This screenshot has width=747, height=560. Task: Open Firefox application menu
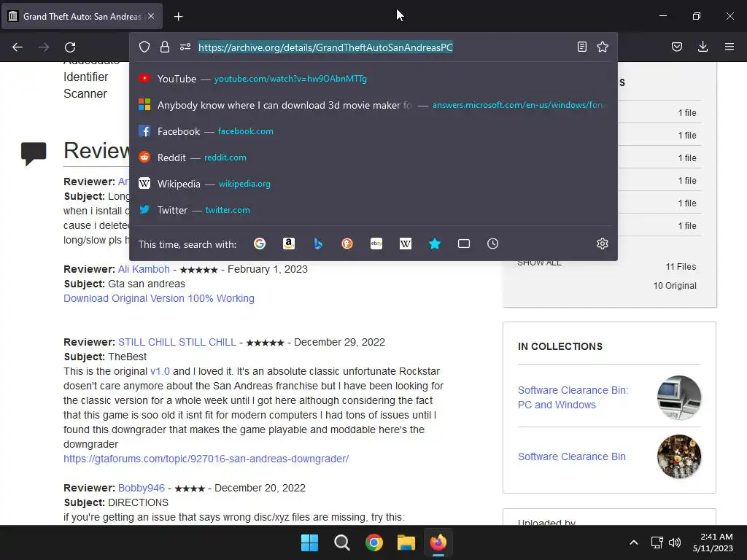[729, 47]
